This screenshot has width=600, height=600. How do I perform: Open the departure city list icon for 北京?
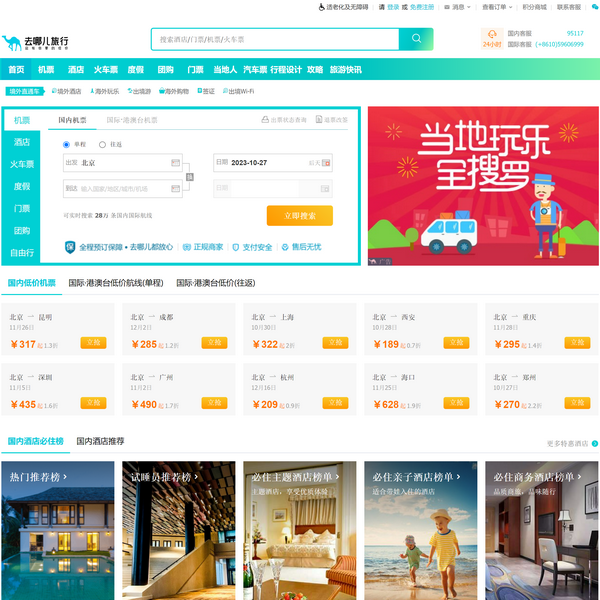pyautogui.click(x=175, y=162)
